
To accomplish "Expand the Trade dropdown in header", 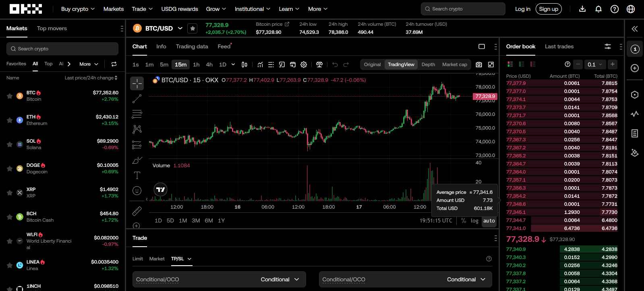I will click(142, 9).
